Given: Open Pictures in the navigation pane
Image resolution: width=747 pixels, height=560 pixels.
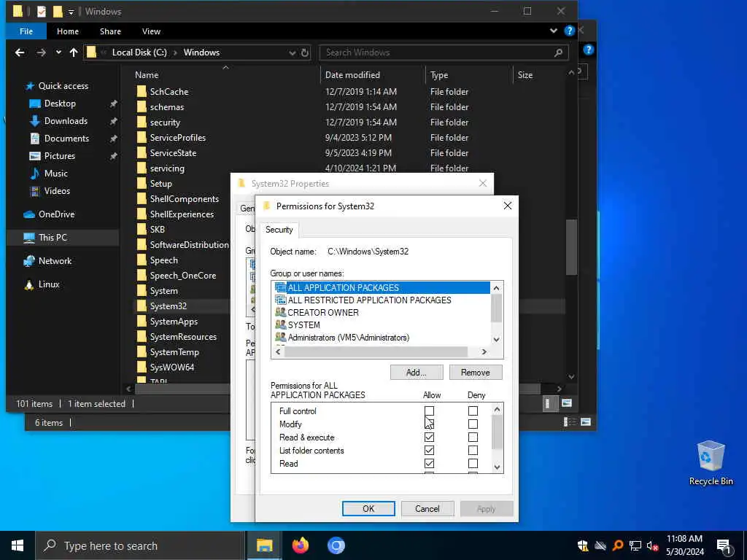Looking at the screenshot, I should tap(59, 156).
